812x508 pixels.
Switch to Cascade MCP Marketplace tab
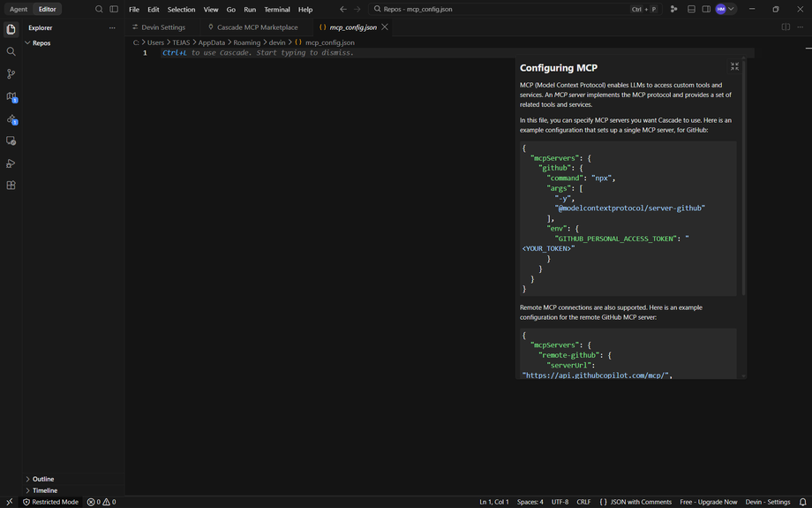256,27
